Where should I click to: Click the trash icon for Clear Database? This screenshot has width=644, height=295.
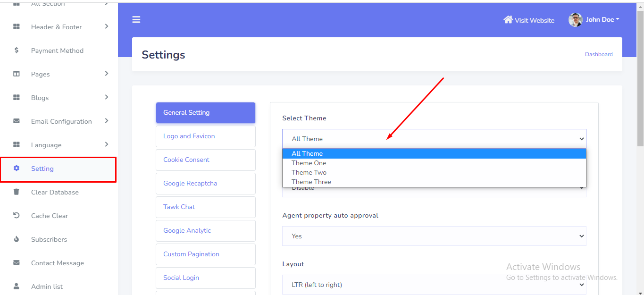[17, 192]
